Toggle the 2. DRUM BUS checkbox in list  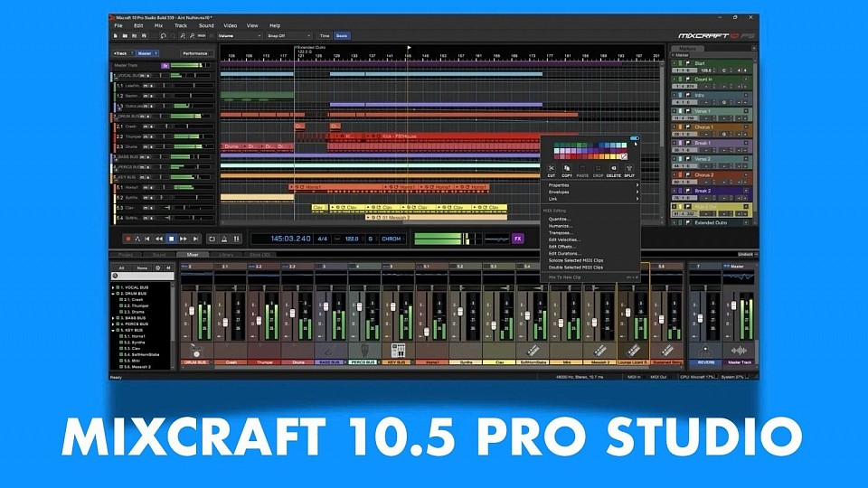(x=118, y=294)
